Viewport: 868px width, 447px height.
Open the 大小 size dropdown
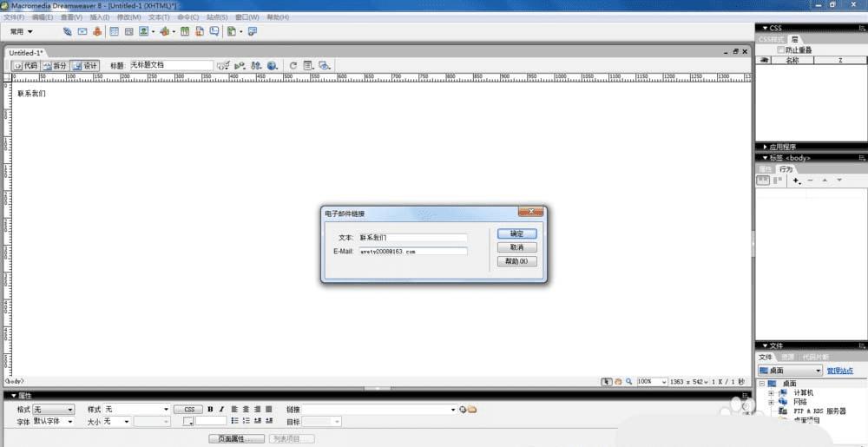click(117, 422)
